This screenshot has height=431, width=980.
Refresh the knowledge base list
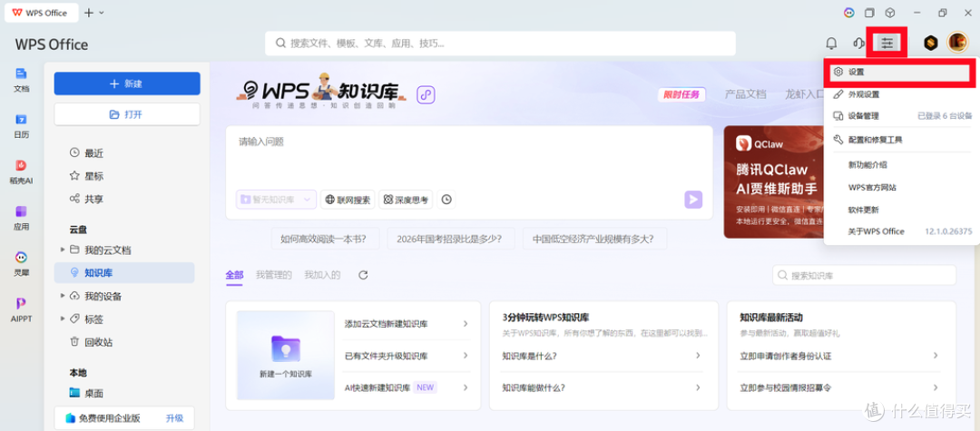pyautogui.click(x=363, y=275)
